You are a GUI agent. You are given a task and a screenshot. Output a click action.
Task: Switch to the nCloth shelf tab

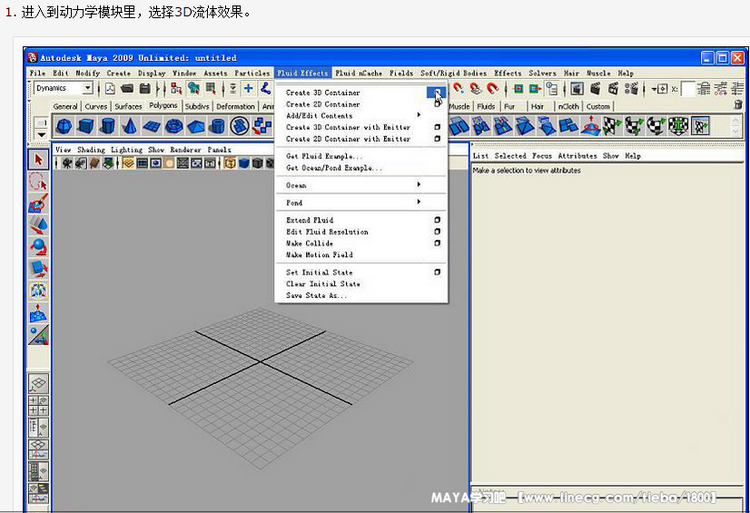pos(568,106)
